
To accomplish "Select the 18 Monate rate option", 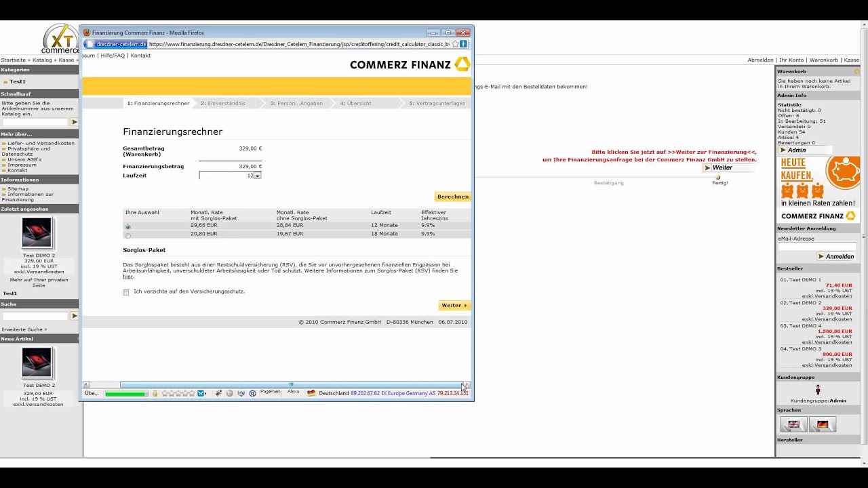I will (x=127, y=235).
